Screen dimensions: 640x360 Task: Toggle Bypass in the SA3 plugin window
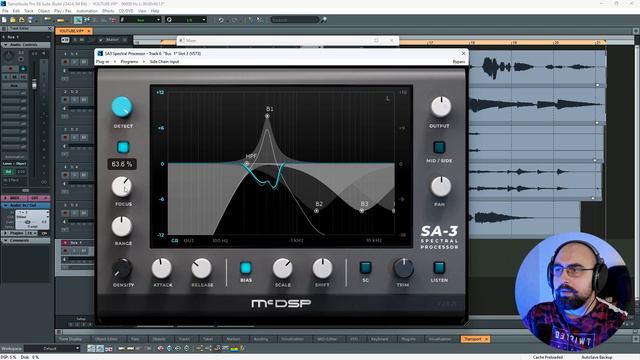coord(459,62)
